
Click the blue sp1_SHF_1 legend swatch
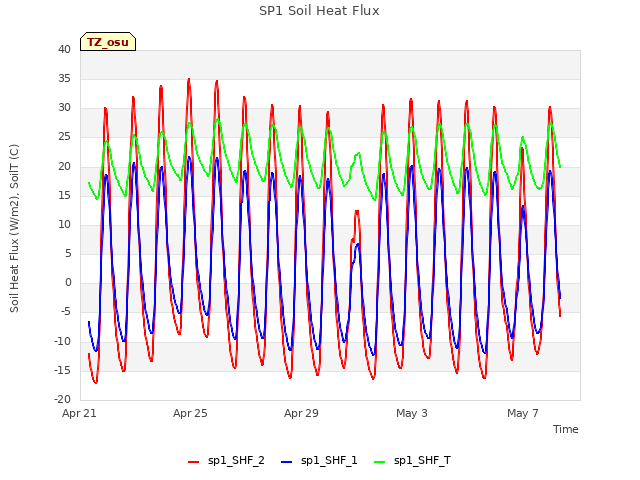click(287, 462)
